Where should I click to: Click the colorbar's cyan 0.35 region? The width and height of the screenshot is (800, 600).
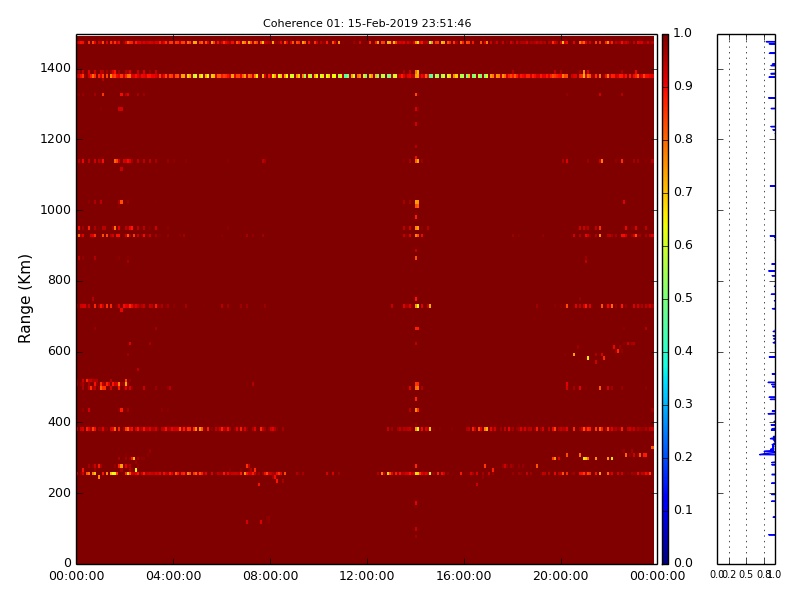click(x=665, y=379)
